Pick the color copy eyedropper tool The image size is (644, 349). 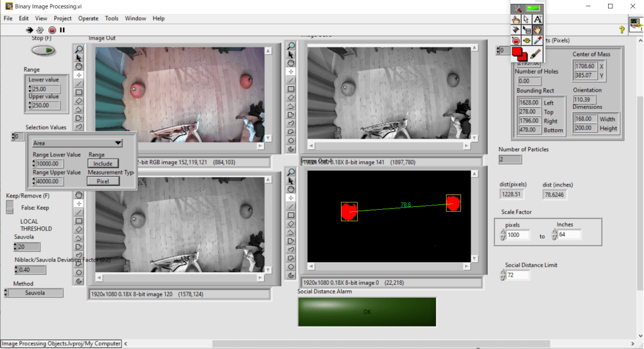click(x=538, y=40)
